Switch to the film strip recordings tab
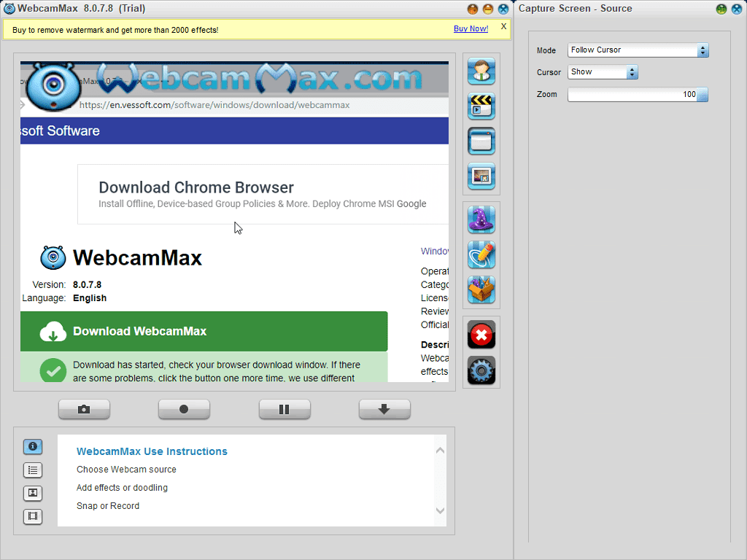This screenshot has height=560, width=747. (33, 516)
